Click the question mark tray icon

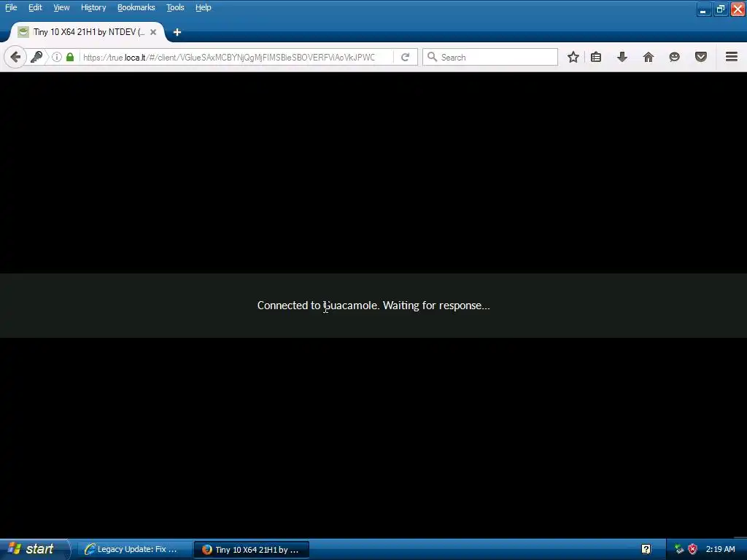(646, 550)
